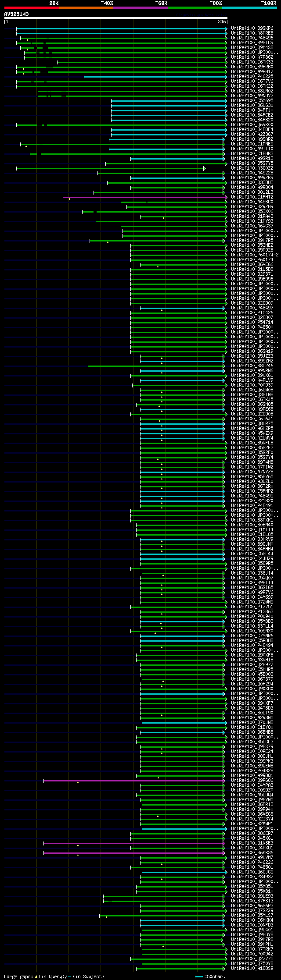Open hit UniRef100_Q9M4S8
This screenshot has width=281, height=980.
(252, 48)
